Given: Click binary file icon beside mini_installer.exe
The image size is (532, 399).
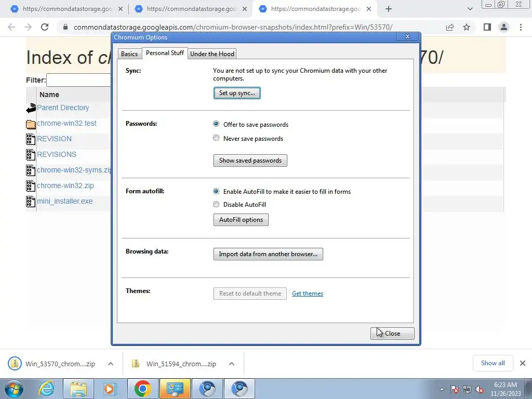Looking at the screenshot, I should pyautogui.click(x=31, y=202).
